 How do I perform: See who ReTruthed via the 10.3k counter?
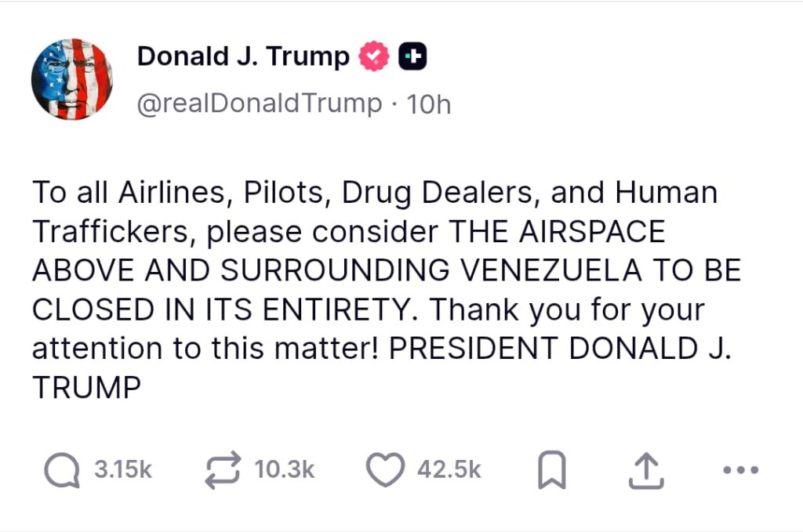pos(281,470)
